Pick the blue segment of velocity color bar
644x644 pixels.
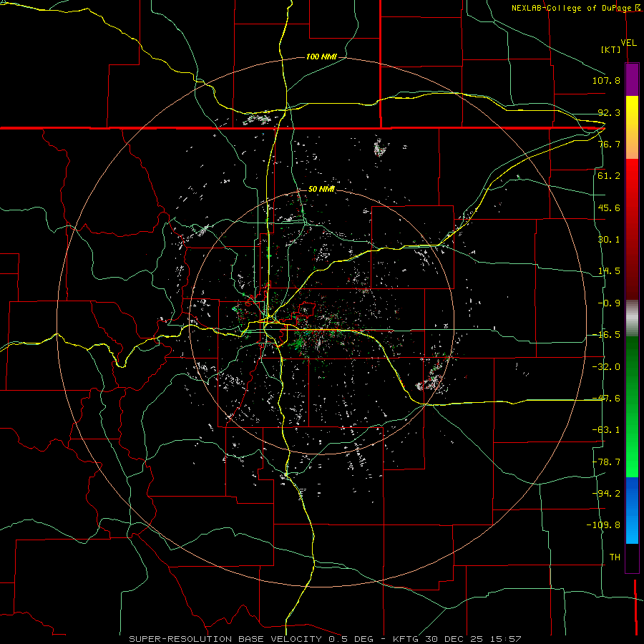(x=632, y=510)
